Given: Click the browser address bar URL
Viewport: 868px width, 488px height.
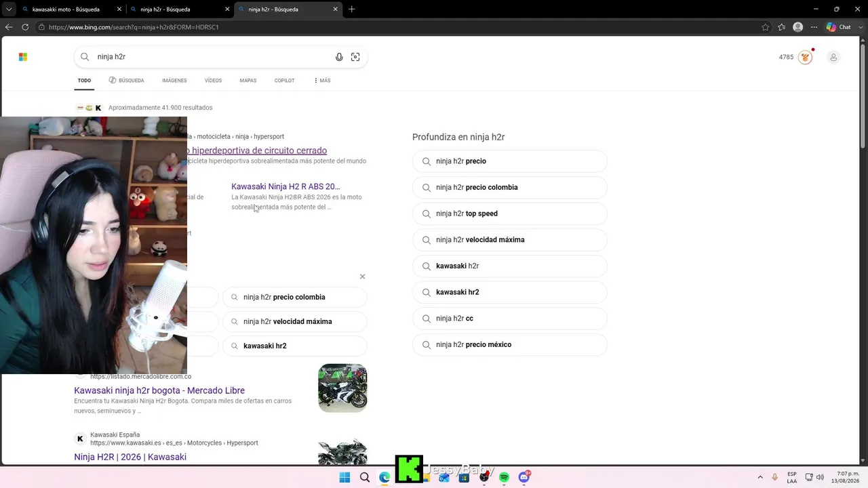Looking at the screenshot, I should coord(134,27).
